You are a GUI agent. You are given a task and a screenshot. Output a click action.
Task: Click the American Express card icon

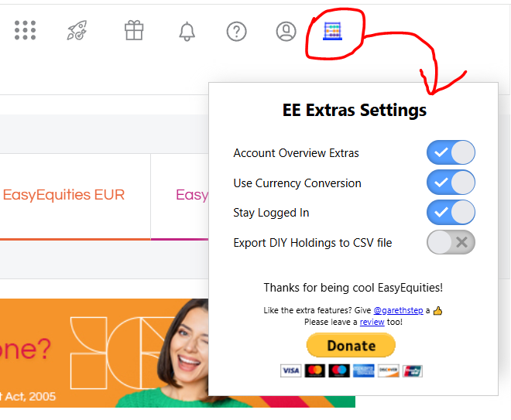coord(363,370)
